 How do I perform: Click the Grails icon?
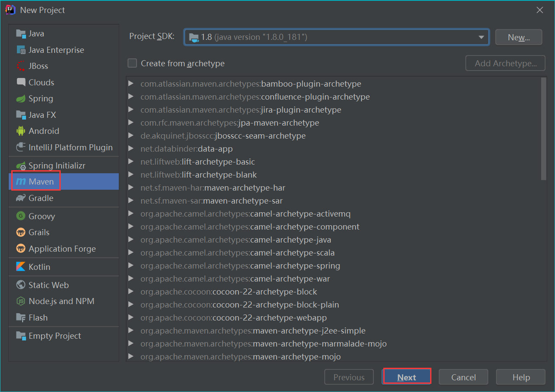tap(21, 232)
